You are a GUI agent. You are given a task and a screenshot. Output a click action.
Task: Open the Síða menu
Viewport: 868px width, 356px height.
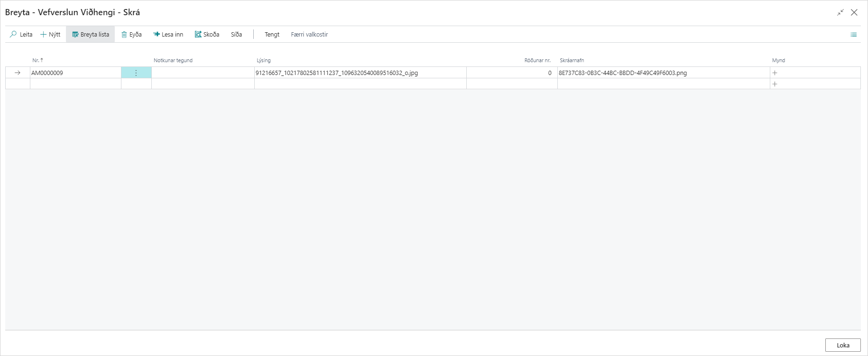click(x=236, y=35)
